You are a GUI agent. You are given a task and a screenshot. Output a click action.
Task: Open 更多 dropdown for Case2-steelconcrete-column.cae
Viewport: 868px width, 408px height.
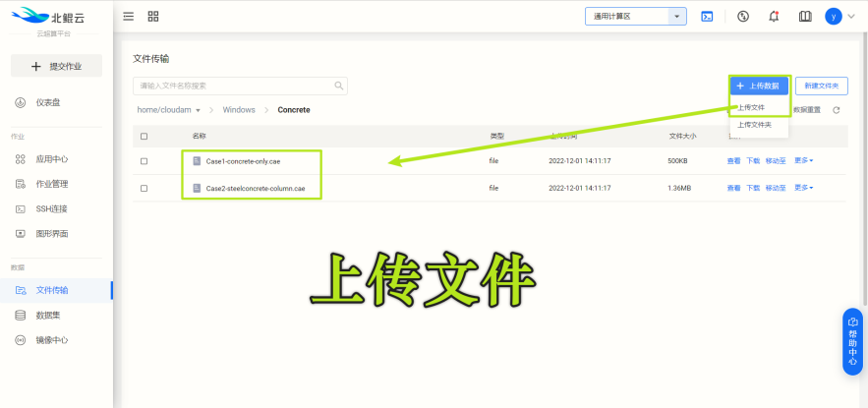[804, 188]
